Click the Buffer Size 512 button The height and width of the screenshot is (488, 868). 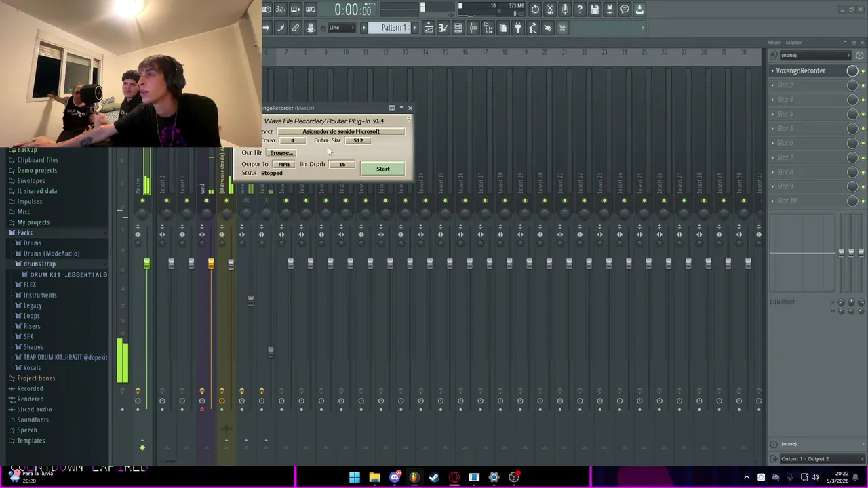(358, 140)
